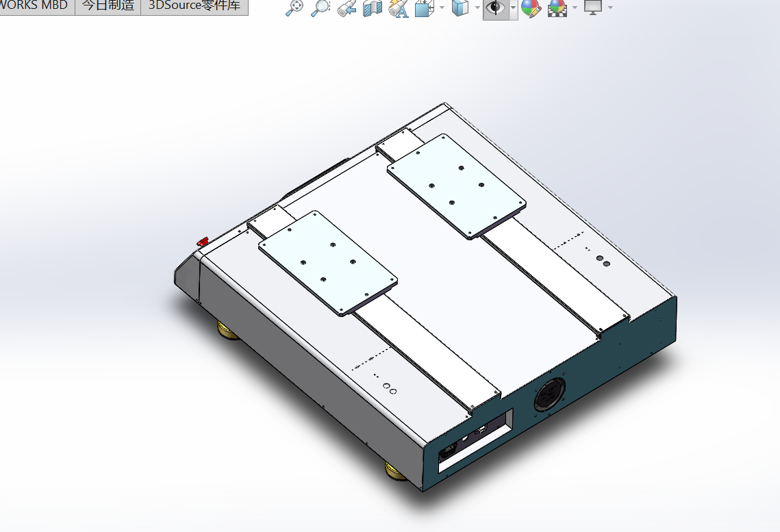The height and width of the screenshot is (532, 780).
Task: Toggle the Hide/Show Items eye button
Action: 495,8
